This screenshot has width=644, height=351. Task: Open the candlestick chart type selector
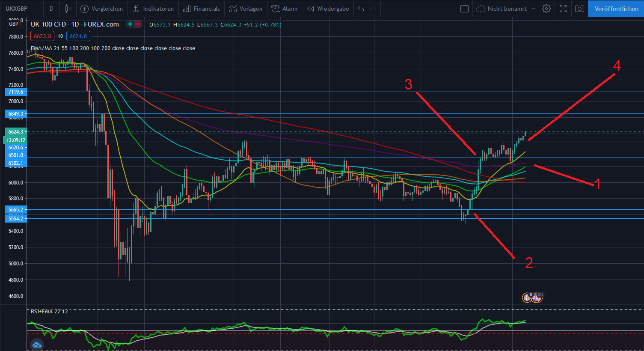pos(68,9)
